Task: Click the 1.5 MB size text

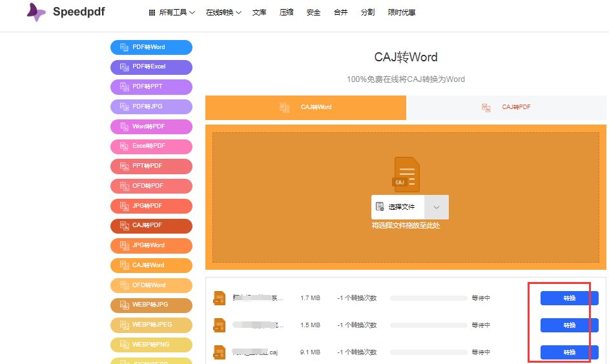Action: click(x=311, y=325)
